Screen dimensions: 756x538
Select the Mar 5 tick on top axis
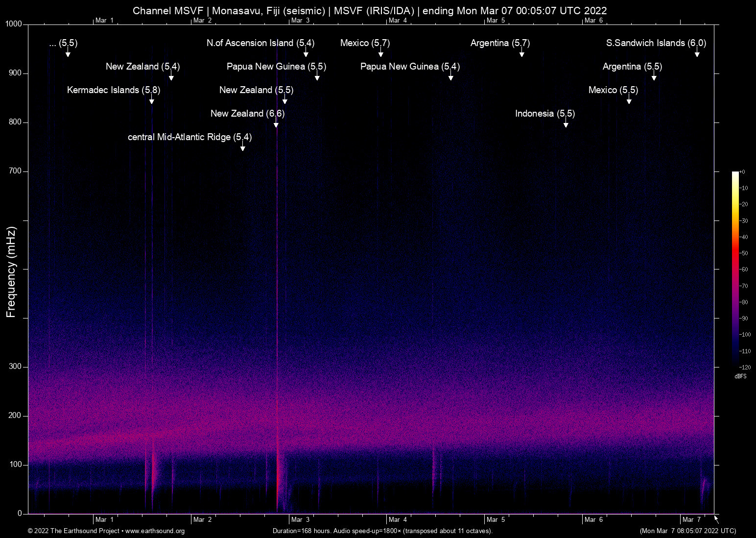[496, 20]
